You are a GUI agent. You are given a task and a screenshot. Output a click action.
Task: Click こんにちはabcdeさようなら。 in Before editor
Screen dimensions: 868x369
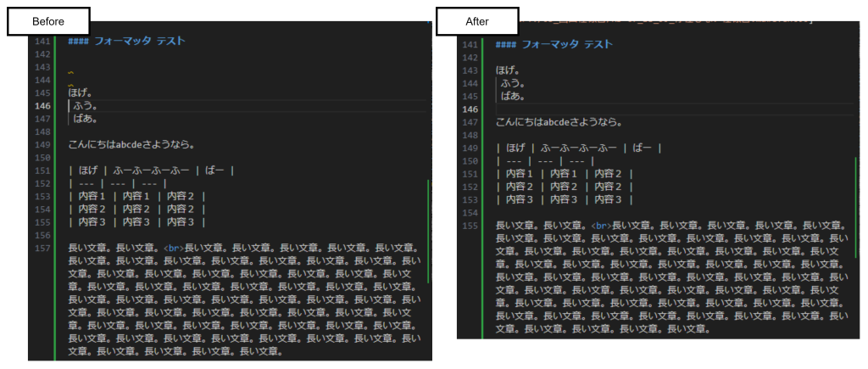pyautogui.click(x=131, y=145)
